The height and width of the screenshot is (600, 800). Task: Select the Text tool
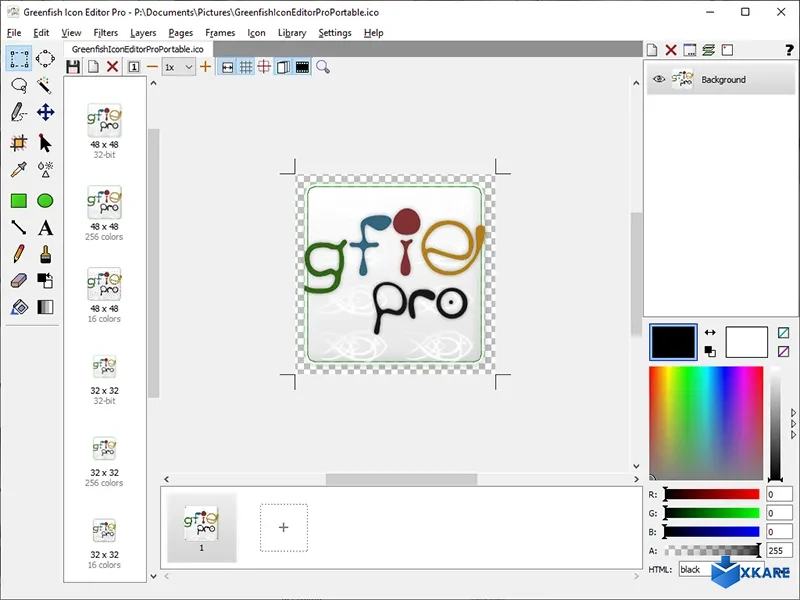[x=45, y=228]
